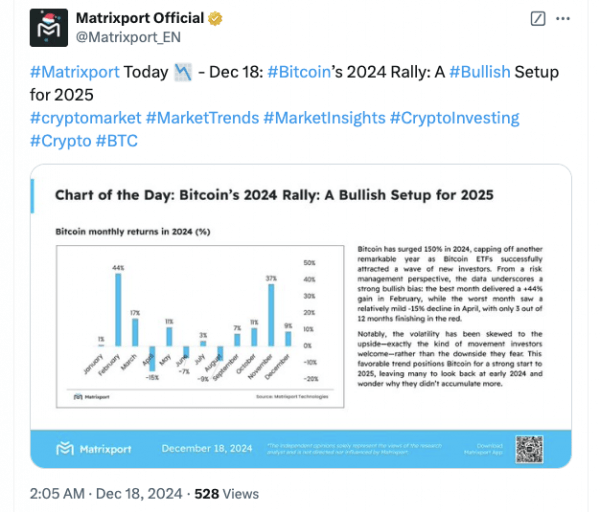Open the three-dot more options menu
Screen dimensions: 600x512
566,19
